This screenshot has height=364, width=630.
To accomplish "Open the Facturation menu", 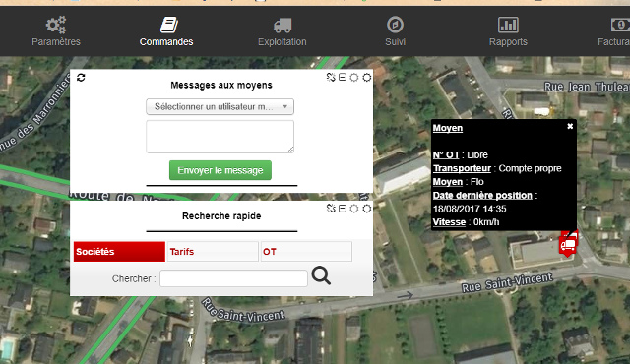I will point(614,30).
